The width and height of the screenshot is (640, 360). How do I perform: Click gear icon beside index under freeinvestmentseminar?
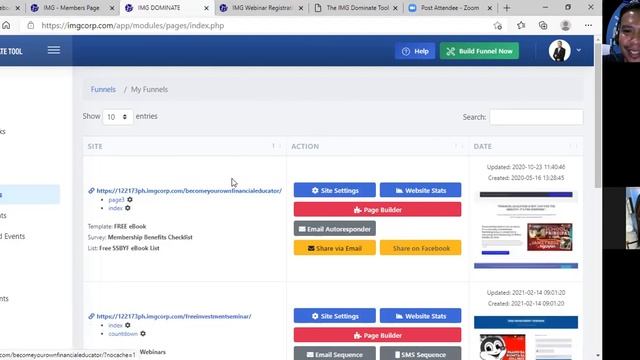click(x=128, y=325)
